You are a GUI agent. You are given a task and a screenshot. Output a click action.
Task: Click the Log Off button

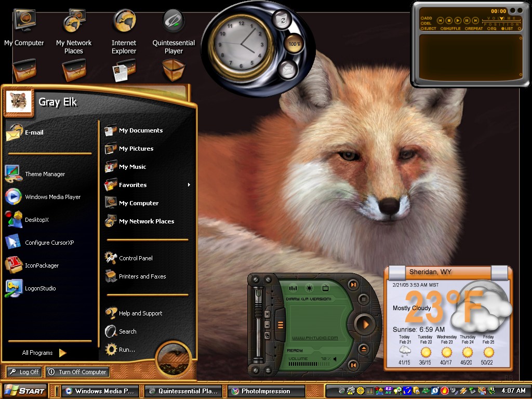tap(24, 372)
